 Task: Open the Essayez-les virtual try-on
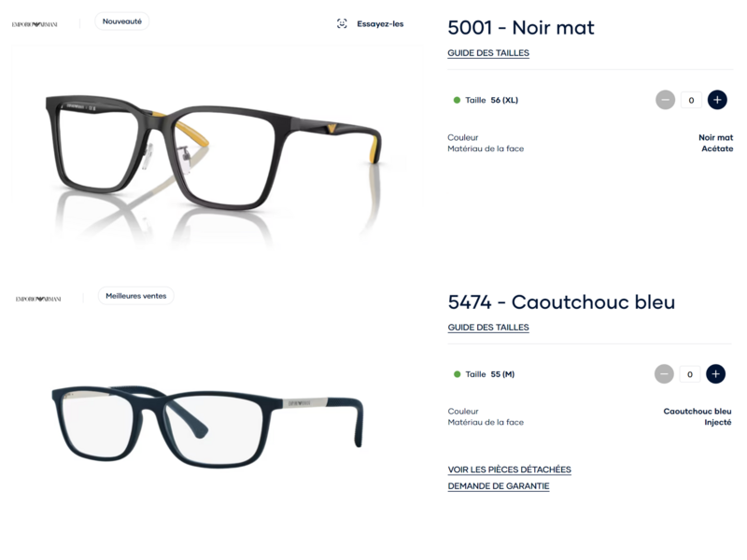point(380,24)
